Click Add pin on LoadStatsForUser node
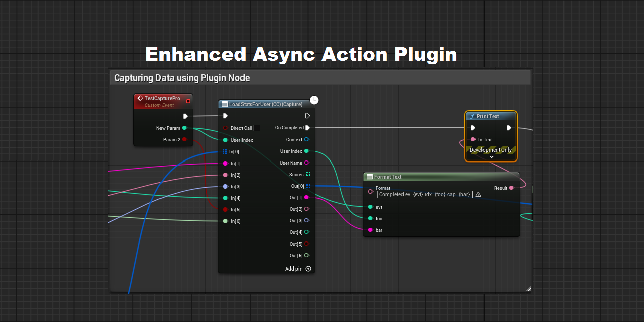 click(x=308, y=269)
